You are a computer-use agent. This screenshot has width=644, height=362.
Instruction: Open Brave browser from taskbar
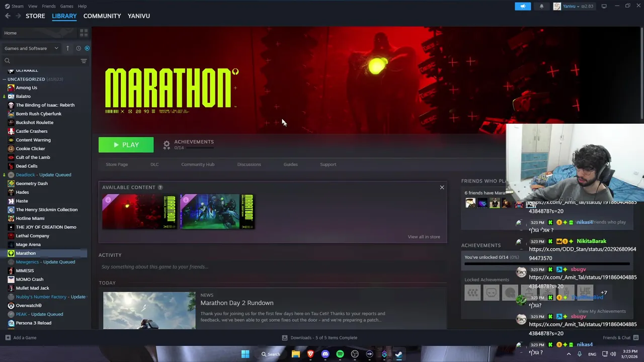[310, 354]
